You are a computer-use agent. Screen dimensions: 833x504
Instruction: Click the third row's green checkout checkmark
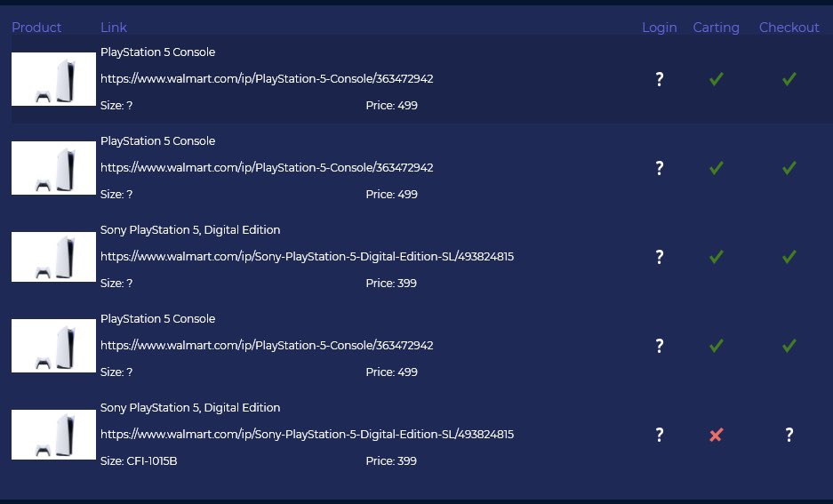click(789, 257)
